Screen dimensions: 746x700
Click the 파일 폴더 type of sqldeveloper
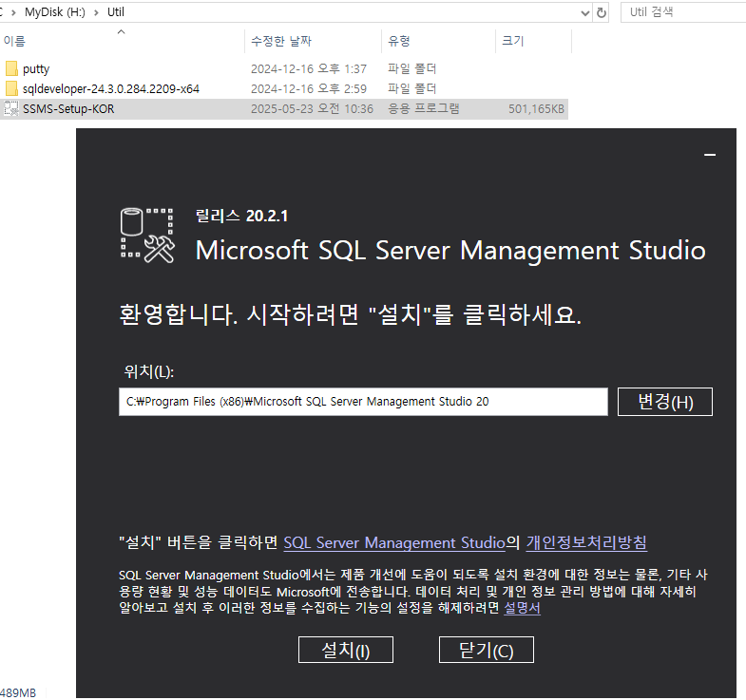pos(412,89)
